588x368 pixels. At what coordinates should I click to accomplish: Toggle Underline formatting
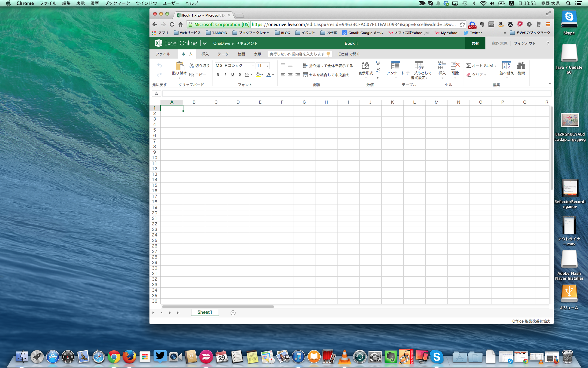coord(232,75)
